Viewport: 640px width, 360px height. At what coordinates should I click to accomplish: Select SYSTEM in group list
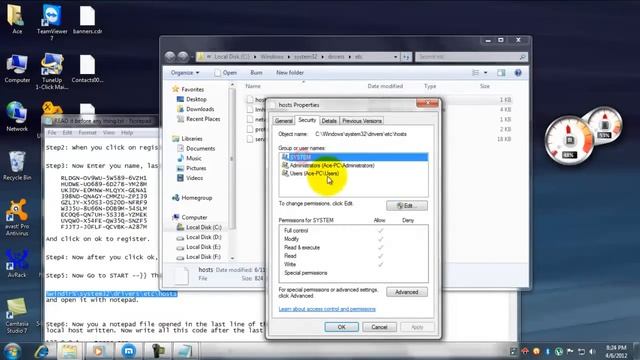(x=354, y=157)
